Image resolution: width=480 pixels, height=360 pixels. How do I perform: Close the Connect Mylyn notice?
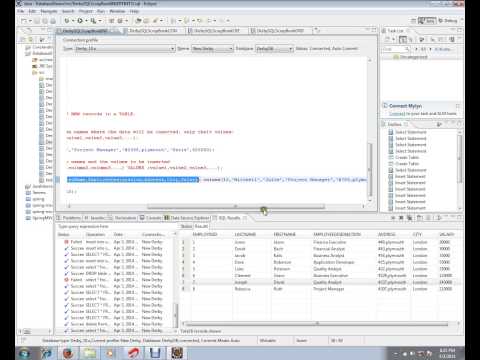(458, 106)
